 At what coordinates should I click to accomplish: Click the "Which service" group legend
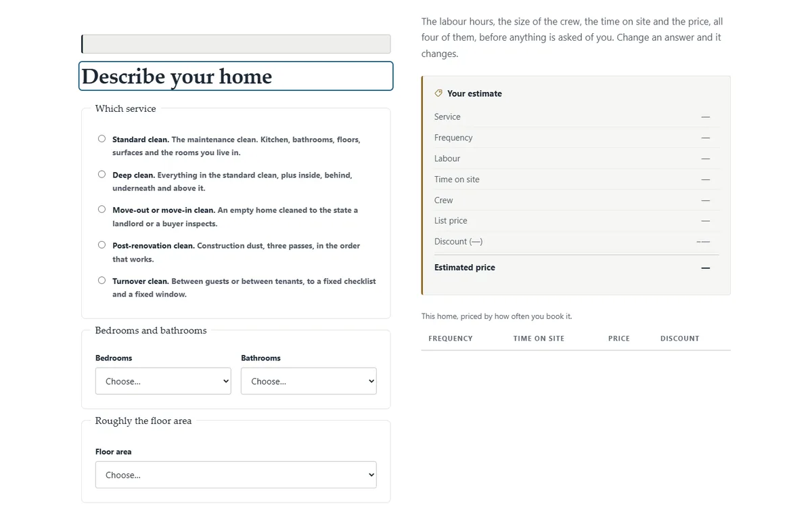click(125, 108)
